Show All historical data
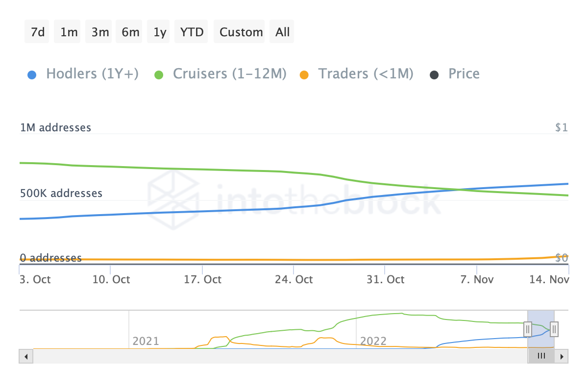 click(282, 32)
